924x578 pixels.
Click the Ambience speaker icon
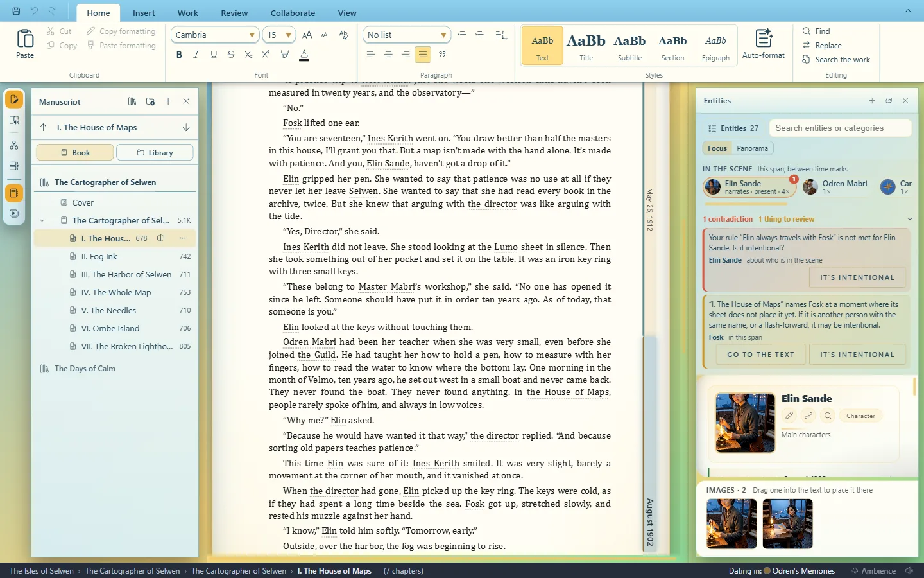(x=909, y=570)
